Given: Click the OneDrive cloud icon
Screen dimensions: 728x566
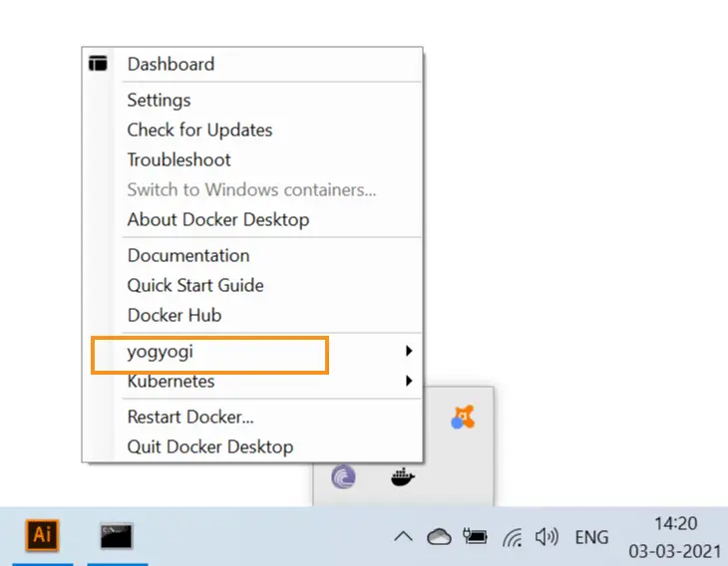Looking at the screenshot, I should (x=439, y=537).
